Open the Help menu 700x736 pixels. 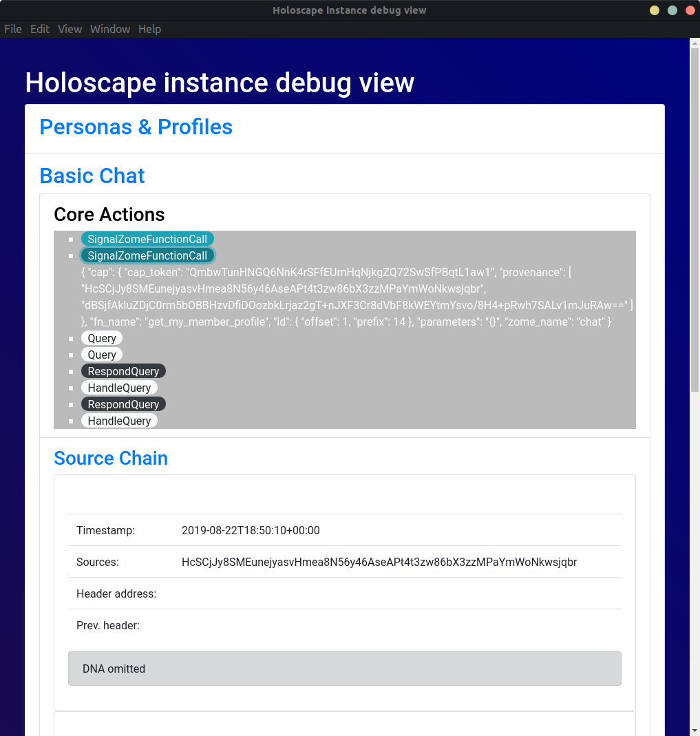pos(149,29)
